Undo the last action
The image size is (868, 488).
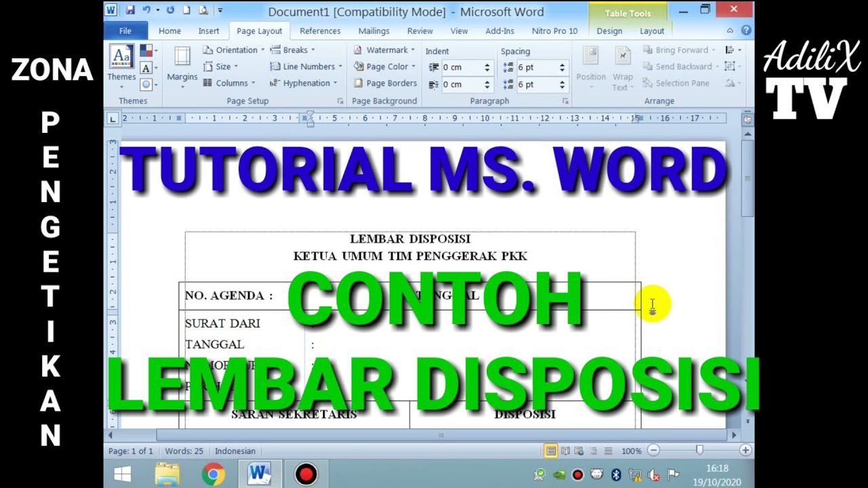click(x=146, y=10)
